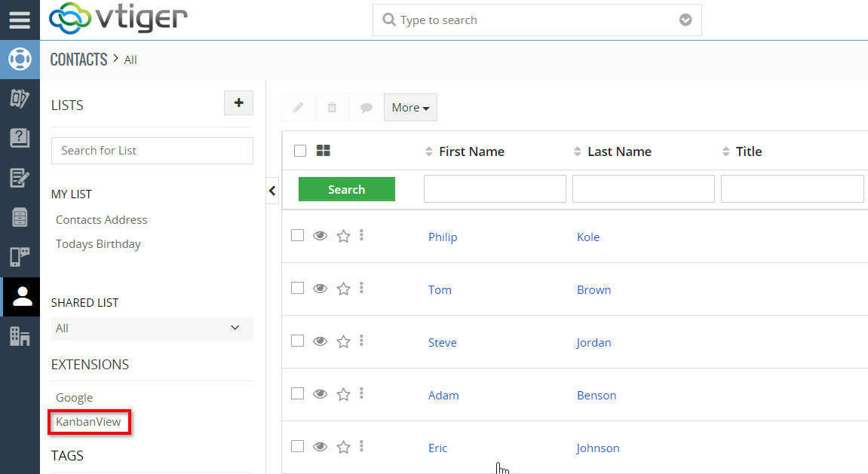Viewport: 868px width, 474px height.
Task: Star the Tom Brown contact
Action: [x=344, y=289]
